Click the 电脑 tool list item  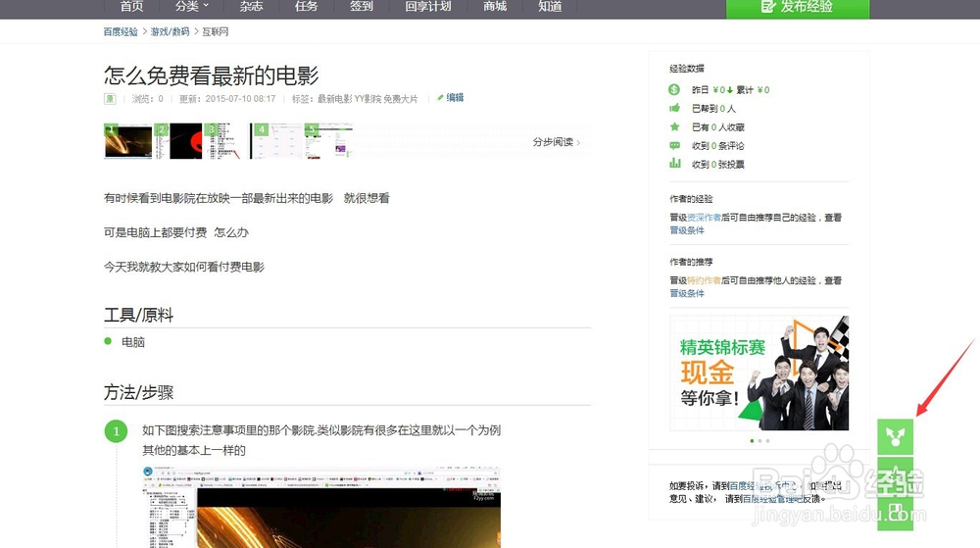pyautogui.click(x=133, y=342)
